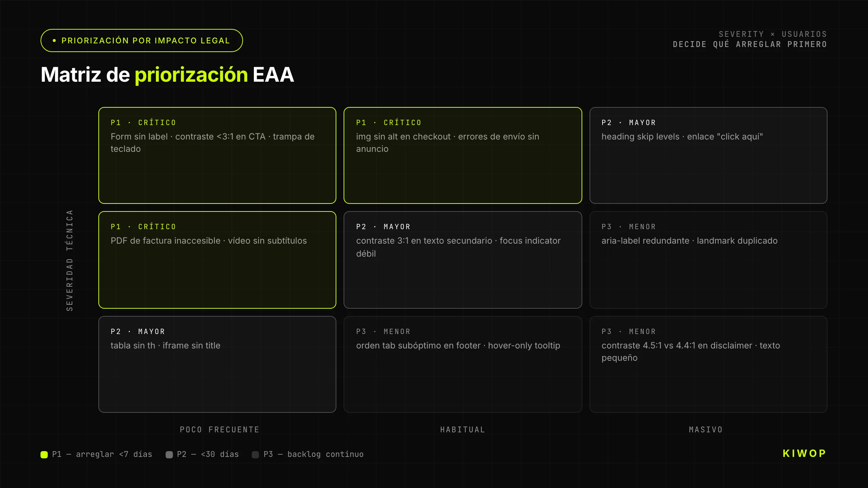Viewport: 868px width, 488px height.
Task: Select the P2 card 'contraste 3:1 en texto secundario'
Action: (463, 260)
